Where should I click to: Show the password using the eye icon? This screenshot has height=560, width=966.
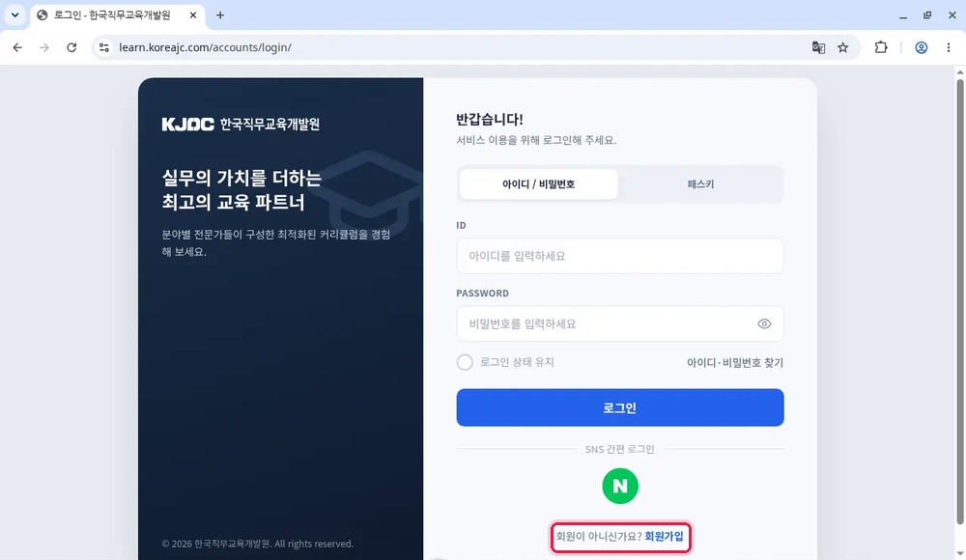(764, 323)
